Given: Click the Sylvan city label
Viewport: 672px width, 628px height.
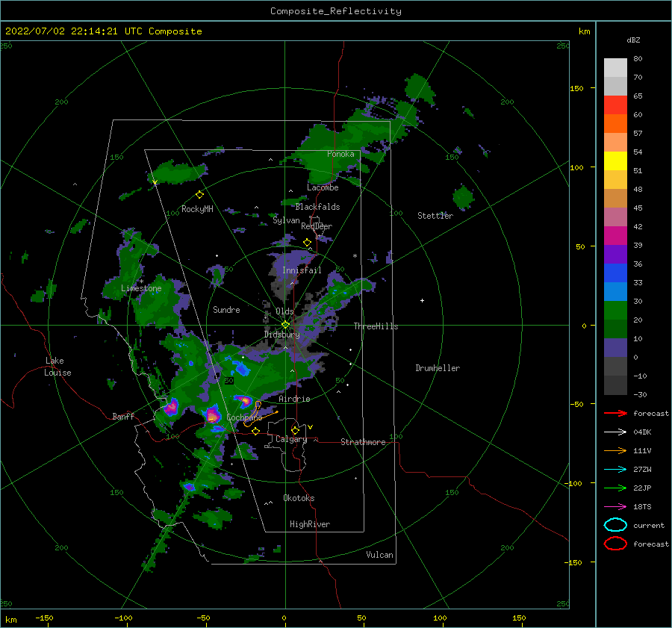Looking at the screenshot, I should [x=286, y=220].
